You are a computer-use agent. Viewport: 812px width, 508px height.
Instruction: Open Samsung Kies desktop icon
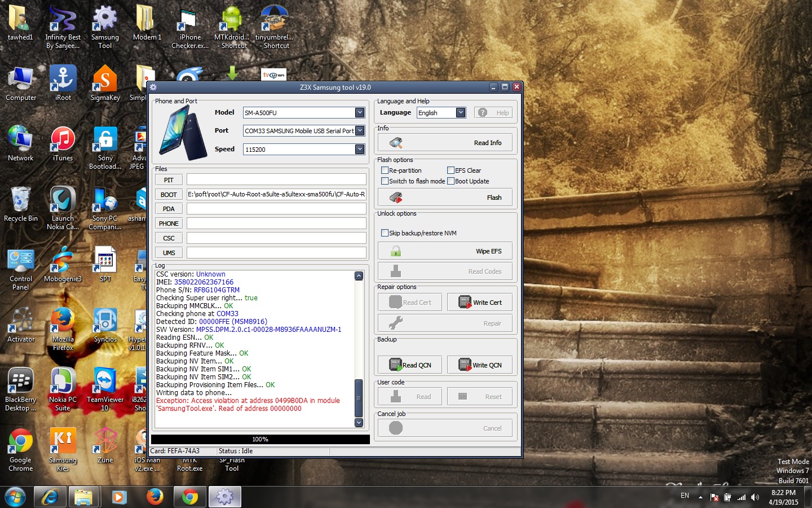point(63,449)
